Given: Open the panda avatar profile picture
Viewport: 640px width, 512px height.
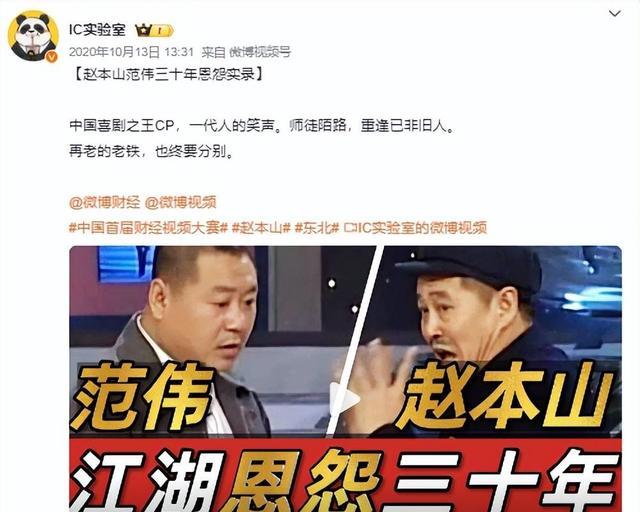Looking at the screenshot, I should pos(33,36).
